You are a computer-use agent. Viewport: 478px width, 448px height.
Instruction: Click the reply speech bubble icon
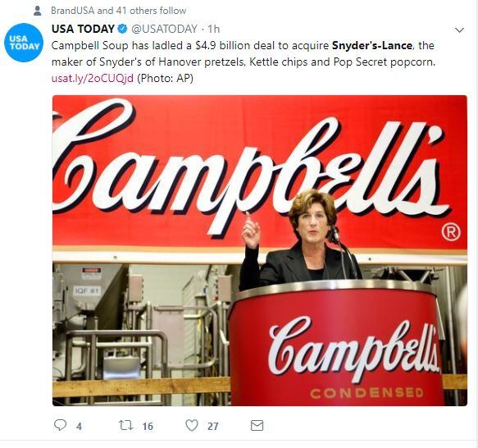pyautogui.click(x=60, y=425)
